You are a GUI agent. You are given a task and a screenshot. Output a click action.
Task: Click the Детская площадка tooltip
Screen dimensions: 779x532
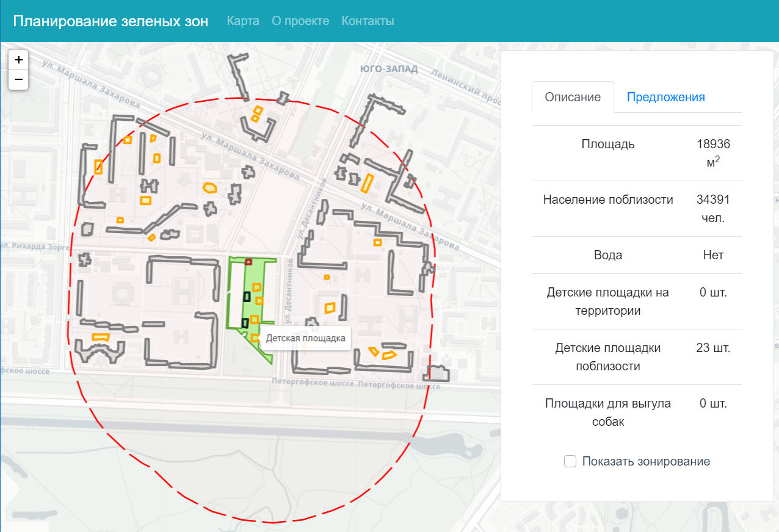pos(305,338)
